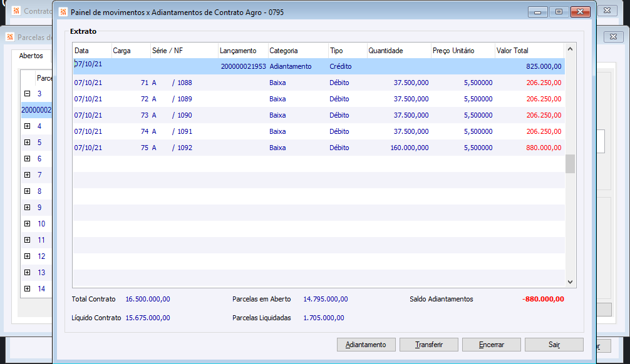Click the Painel de movimentos window icon
The width and height of the screenshot is (630, 364).
click(63, 12)
